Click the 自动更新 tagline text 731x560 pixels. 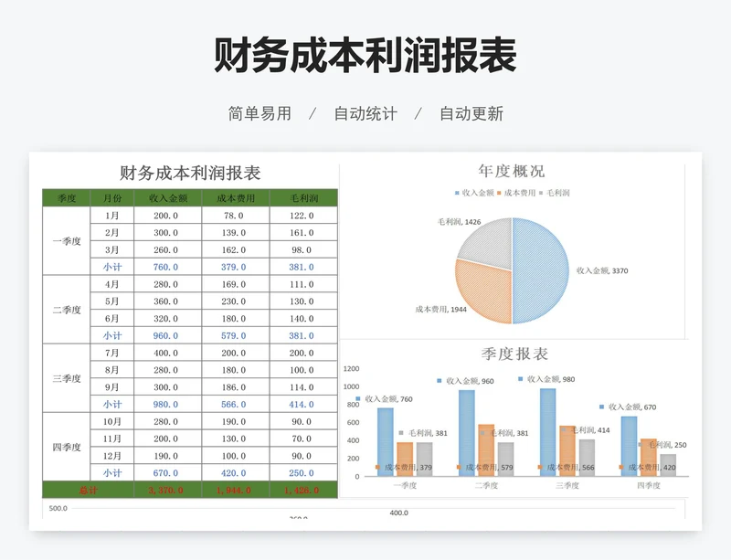[471, 113]
